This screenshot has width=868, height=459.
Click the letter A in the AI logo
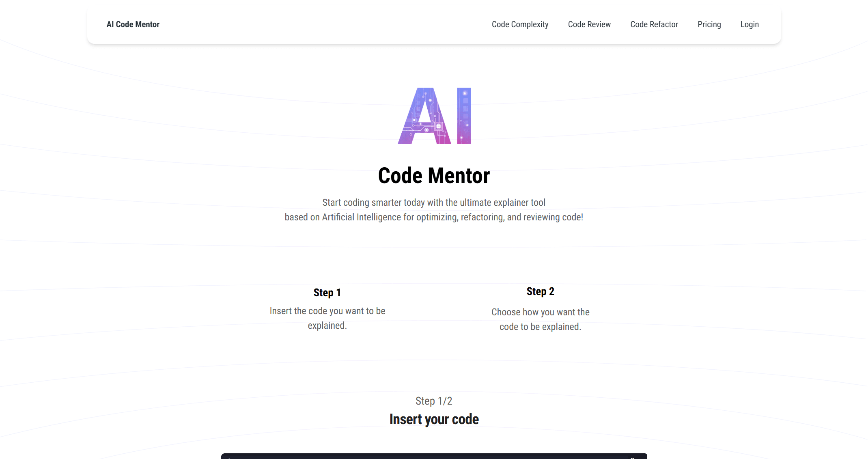pos(424,118)
